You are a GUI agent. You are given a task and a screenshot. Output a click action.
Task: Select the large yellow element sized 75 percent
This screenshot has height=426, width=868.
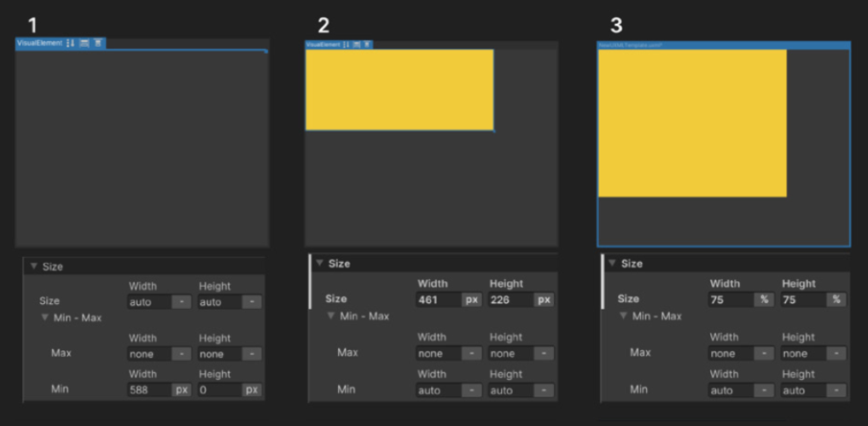point(692,123)
